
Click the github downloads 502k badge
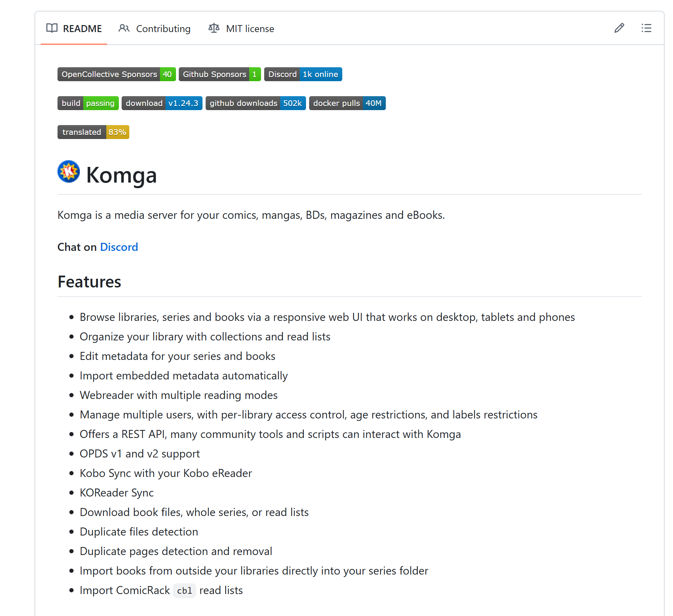coord(255,103)
